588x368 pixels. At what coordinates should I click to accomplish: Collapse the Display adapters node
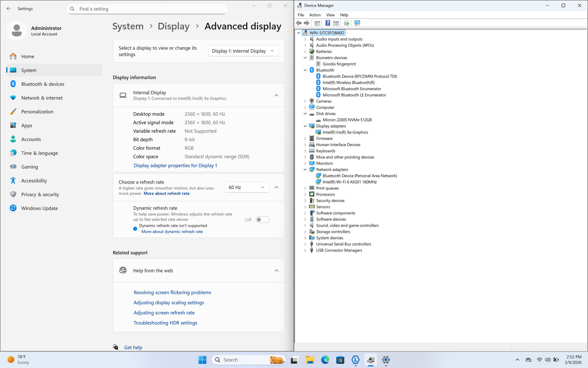tap(305, 126)
